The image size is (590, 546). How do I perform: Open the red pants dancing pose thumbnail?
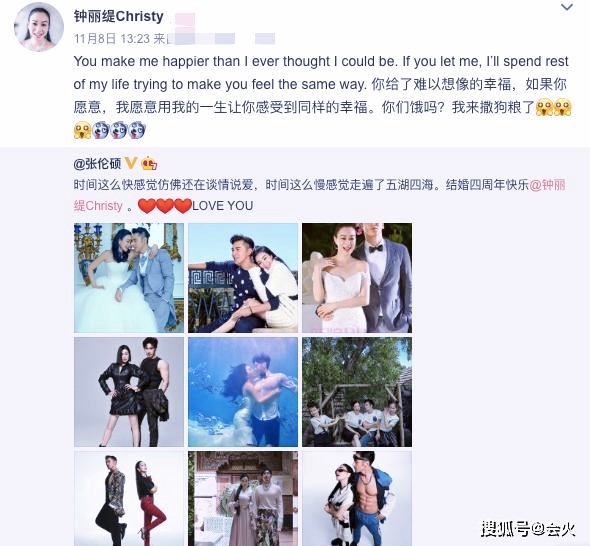129,499
